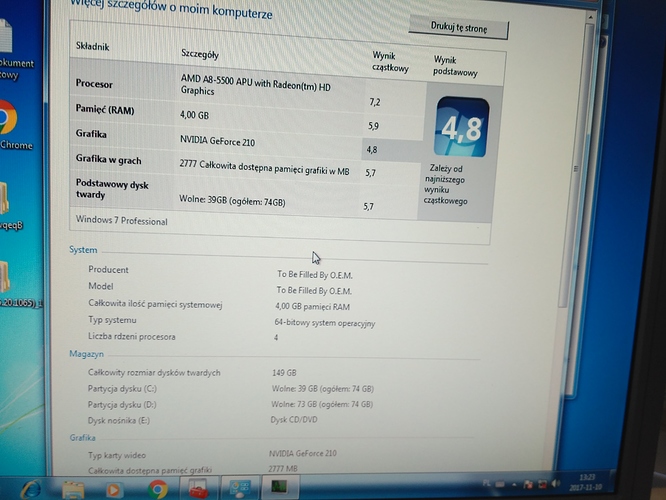Open the desktop folder ending in 20.1065)
Viewport: 666px width, 500px height.
coord(17,284)
